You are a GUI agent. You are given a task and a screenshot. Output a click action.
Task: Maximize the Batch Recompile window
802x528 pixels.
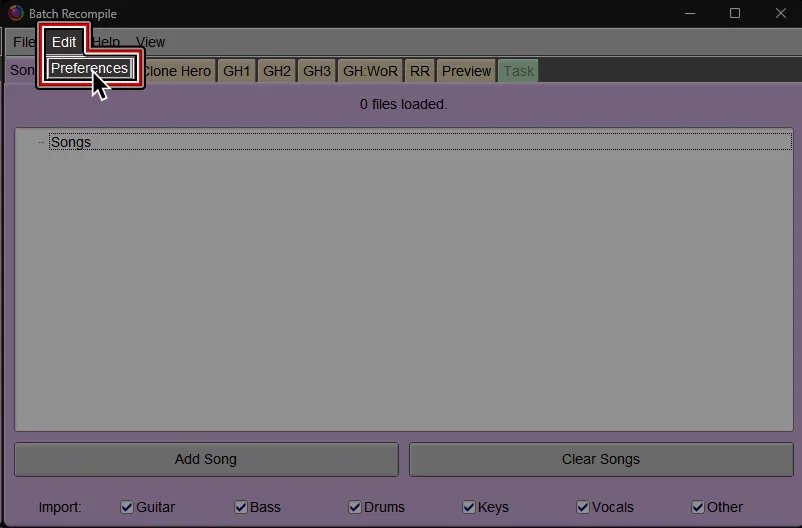pyautogui.click(x=735, y=13)
